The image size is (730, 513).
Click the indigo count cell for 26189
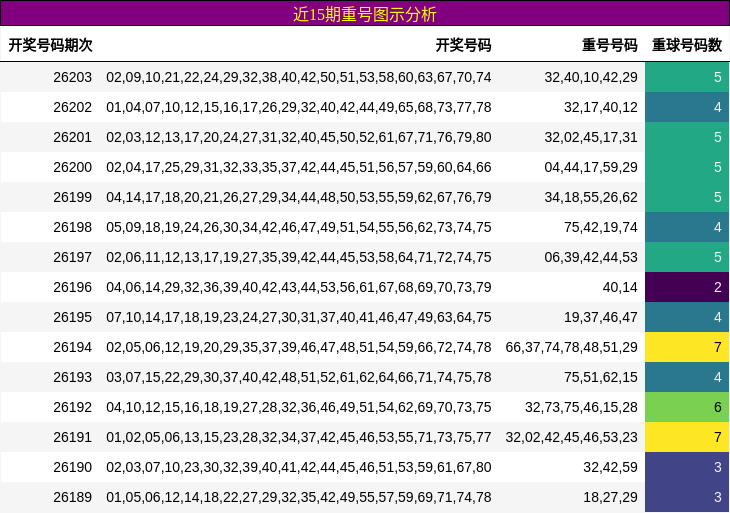(x=687, y=497)
